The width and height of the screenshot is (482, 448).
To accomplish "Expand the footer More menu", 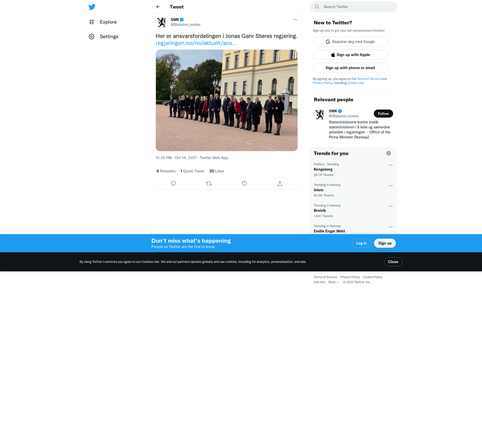I will [334, 282].
